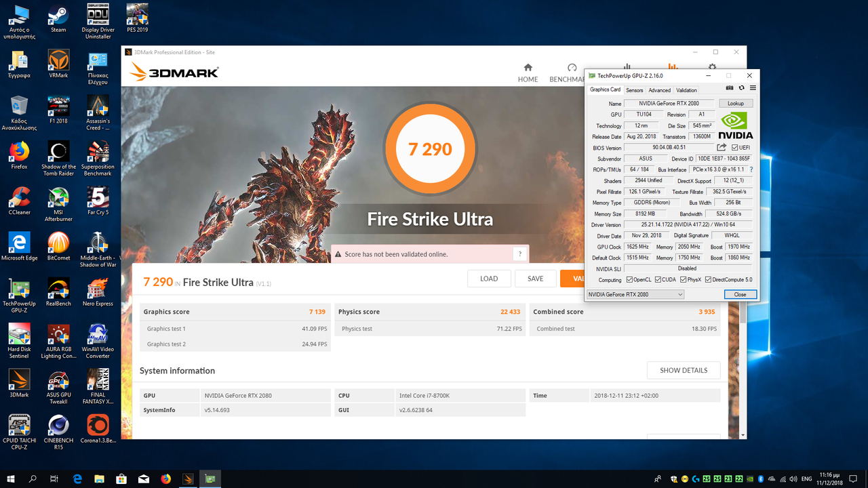
Task: Select the Hard Disk Sentinel desktop icon
Action: pyautogui.click(x=19, y=340)
